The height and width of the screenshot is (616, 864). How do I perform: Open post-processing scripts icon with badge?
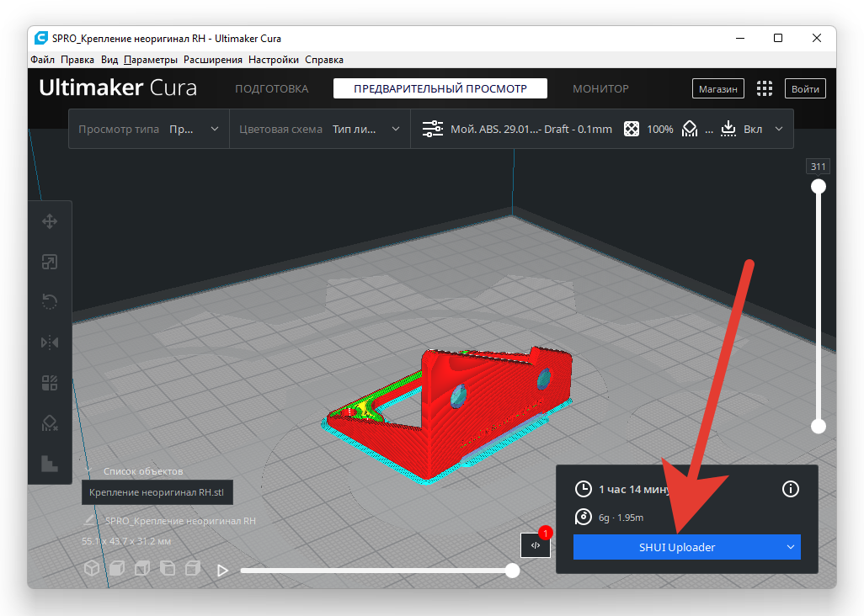tap(535, 545)
